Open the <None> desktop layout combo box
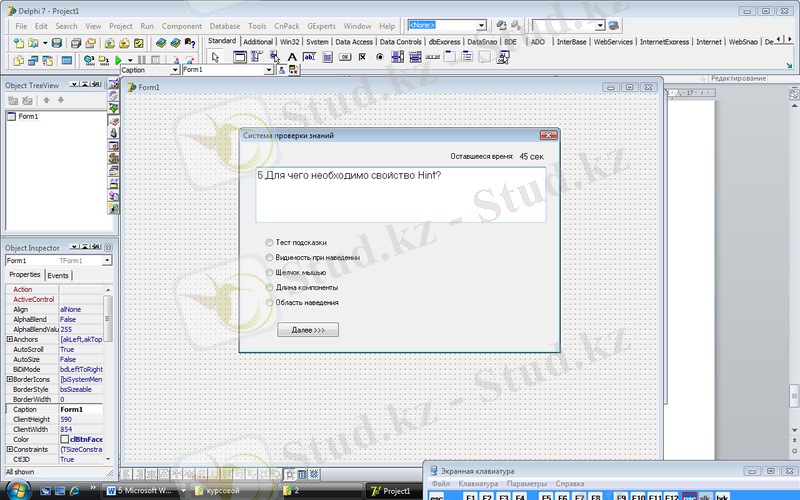The width and height of the screenshot is (800, 500). 481,25
